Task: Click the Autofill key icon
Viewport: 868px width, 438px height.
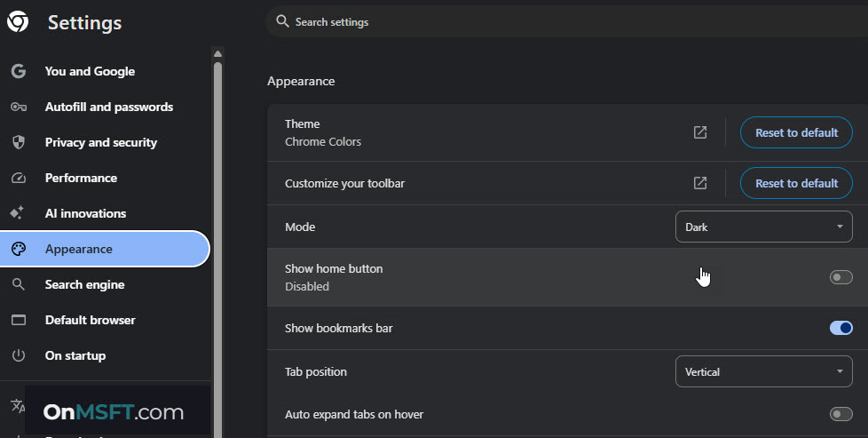Action: (18, 107)
